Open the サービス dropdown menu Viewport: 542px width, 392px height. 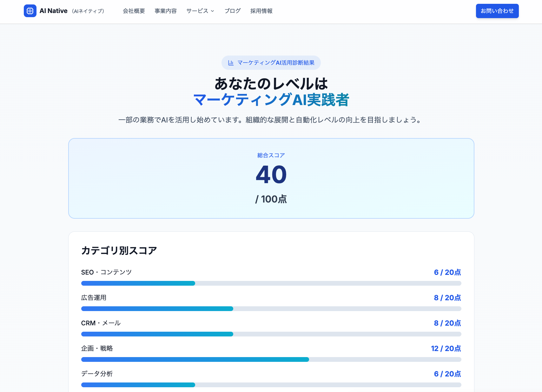[198, 11]
